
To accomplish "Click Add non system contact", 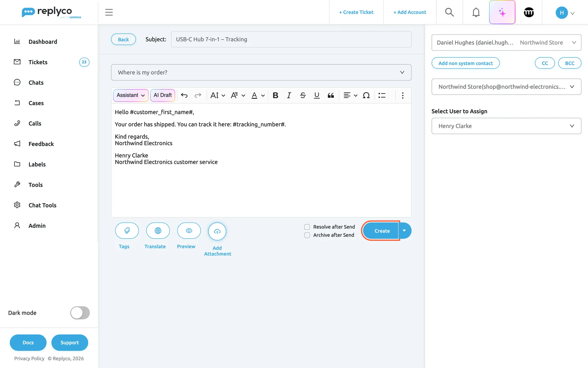I will tap(465, 63).
